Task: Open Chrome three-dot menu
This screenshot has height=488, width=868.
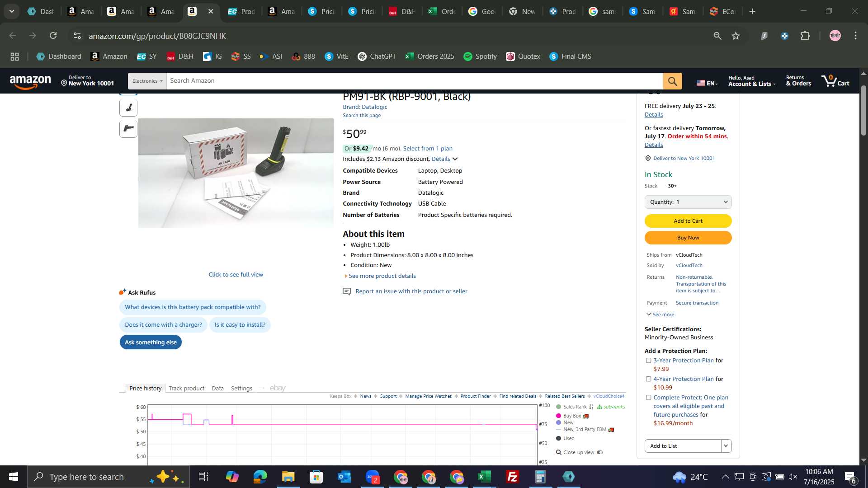Action: [855, 36]
